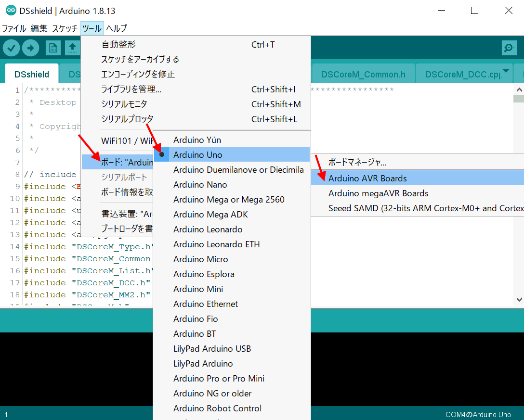Click the シリアルポート menu entry

[118, 177]
